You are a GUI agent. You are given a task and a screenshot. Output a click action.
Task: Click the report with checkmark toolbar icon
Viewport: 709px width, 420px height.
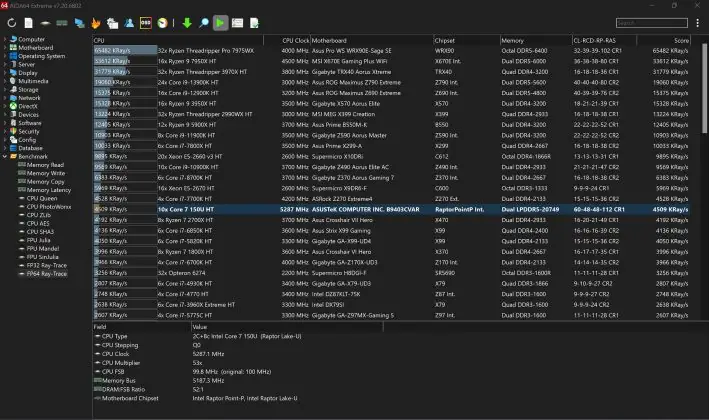tap(254, 23)
